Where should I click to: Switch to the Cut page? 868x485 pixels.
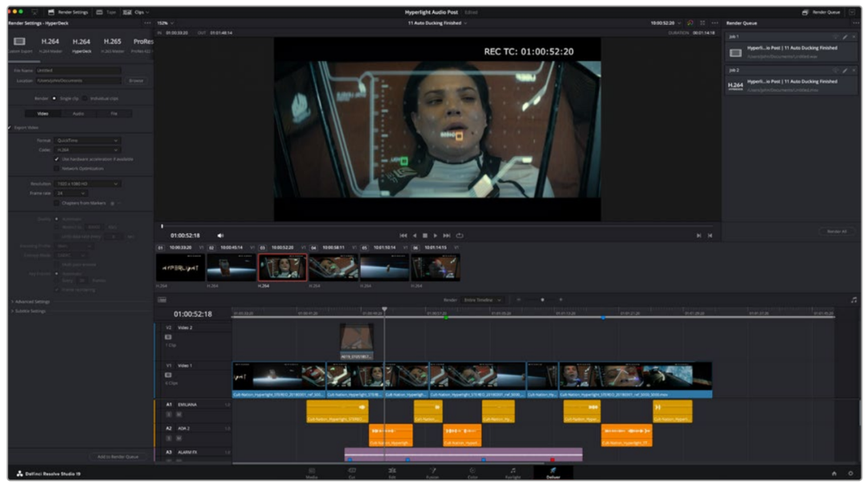351,473
